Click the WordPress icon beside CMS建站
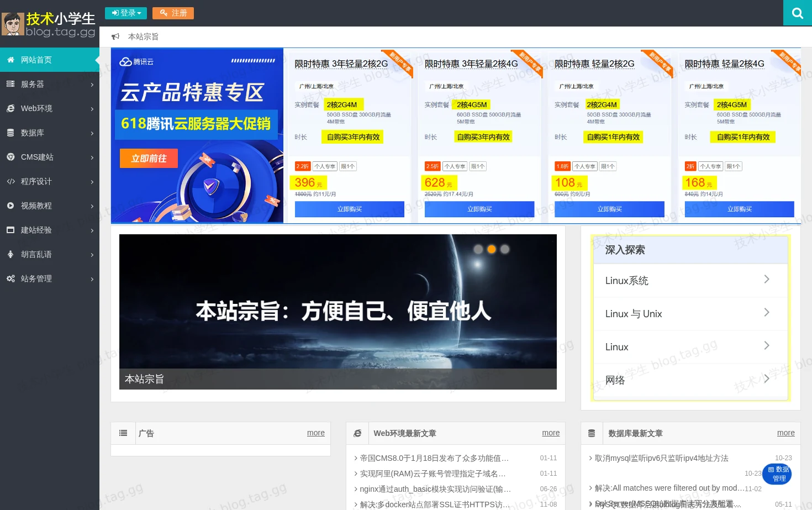 [x=10, y=157]
